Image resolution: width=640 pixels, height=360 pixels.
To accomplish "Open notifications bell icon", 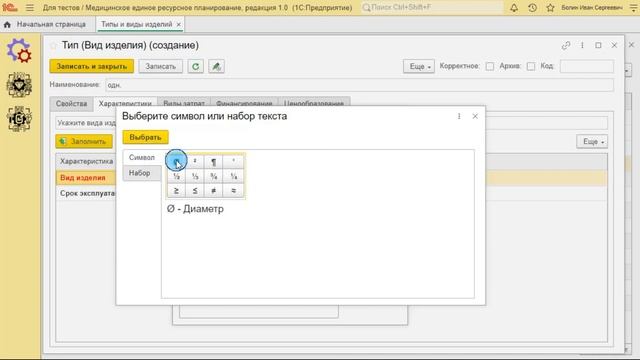I will coord(514,7).
